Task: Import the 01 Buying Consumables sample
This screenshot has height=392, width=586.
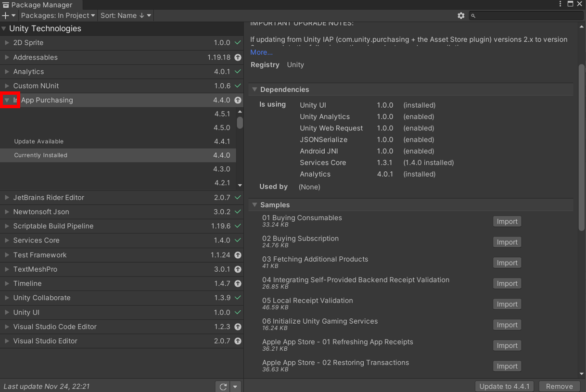Action: point(507,222)
